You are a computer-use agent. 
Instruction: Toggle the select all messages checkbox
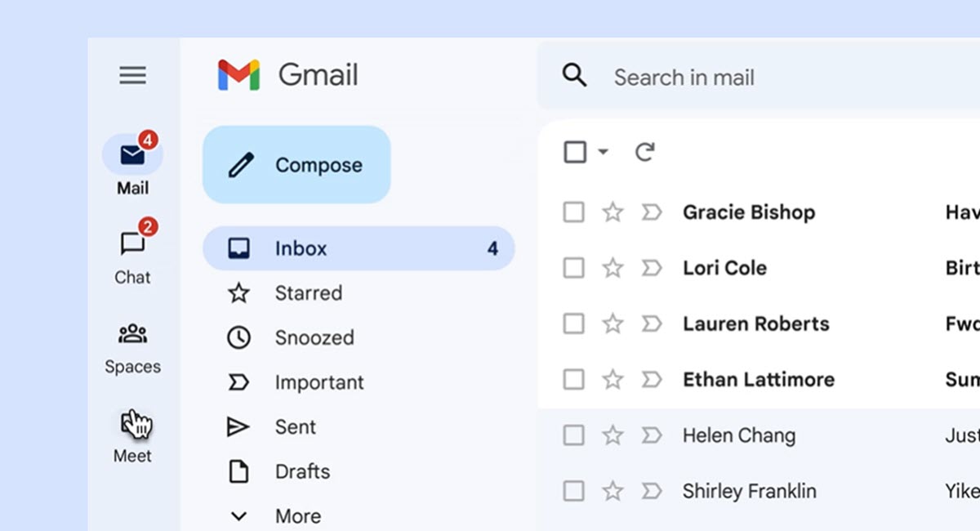575,152
